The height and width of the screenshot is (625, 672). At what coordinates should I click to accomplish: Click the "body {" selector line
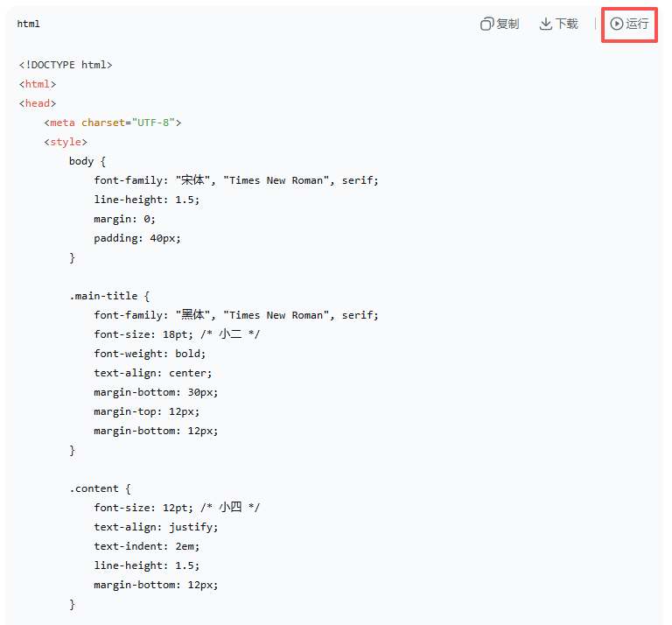point(87,161)
